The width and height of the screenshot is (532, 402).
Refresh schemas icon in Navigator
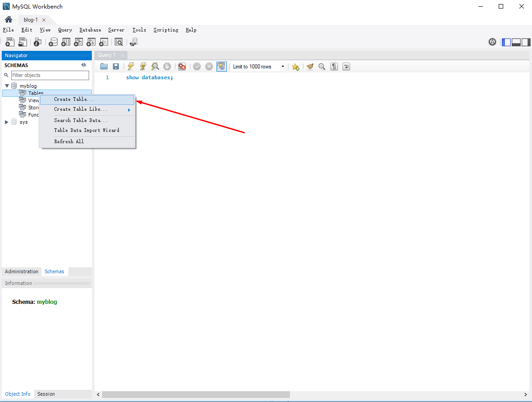point(84,65)
